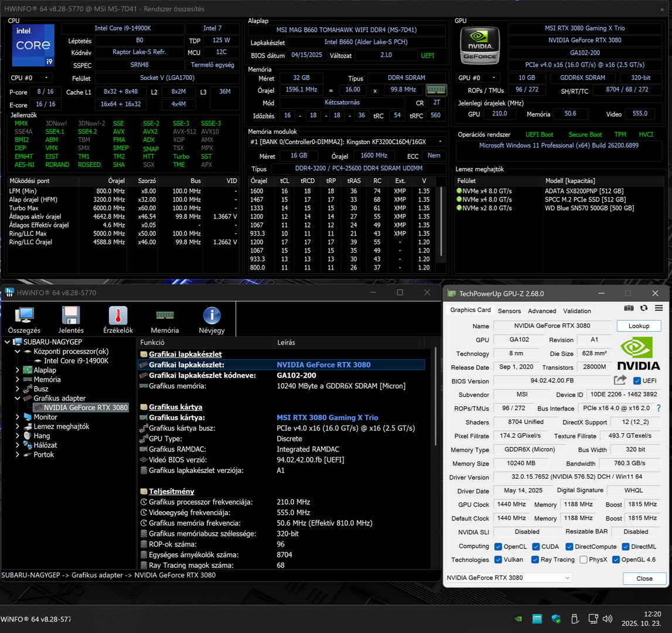The width and height of the screenshot is (672, 633).
Task: Toggle the OpenGL 4.6 checkbox
Action: [616, 560]
